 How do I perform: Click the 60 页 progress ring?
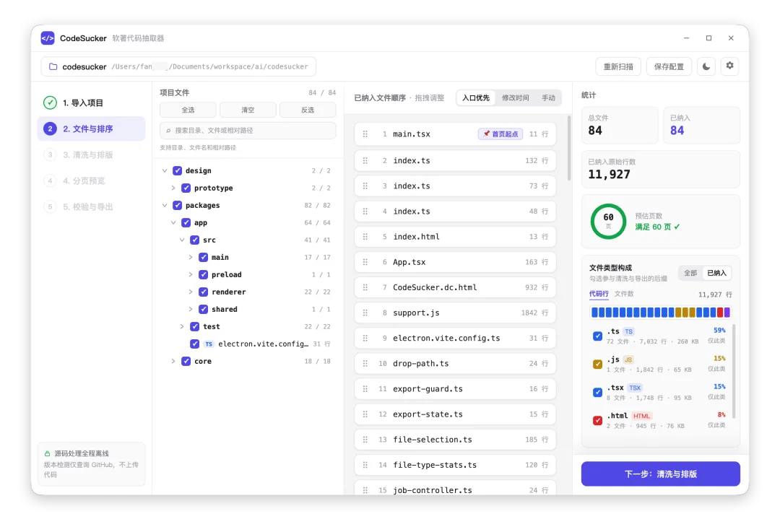tap(608, 222)
